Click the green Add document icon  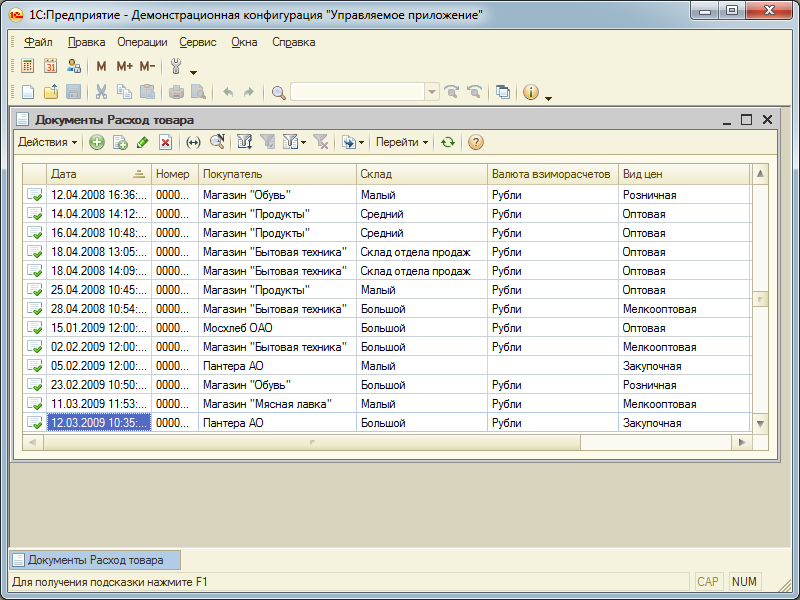click(97, 143)
